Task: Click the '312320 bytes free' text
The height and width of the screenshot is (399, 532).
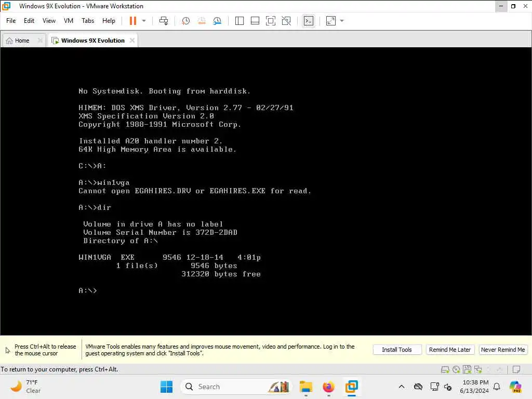Action: (x=221, y=274)
